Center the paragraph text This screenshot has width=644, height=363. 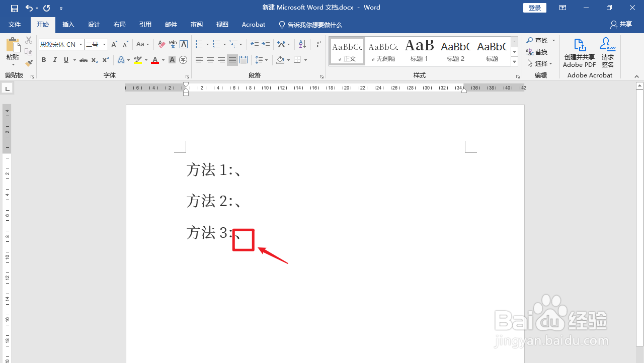point(210,60)
